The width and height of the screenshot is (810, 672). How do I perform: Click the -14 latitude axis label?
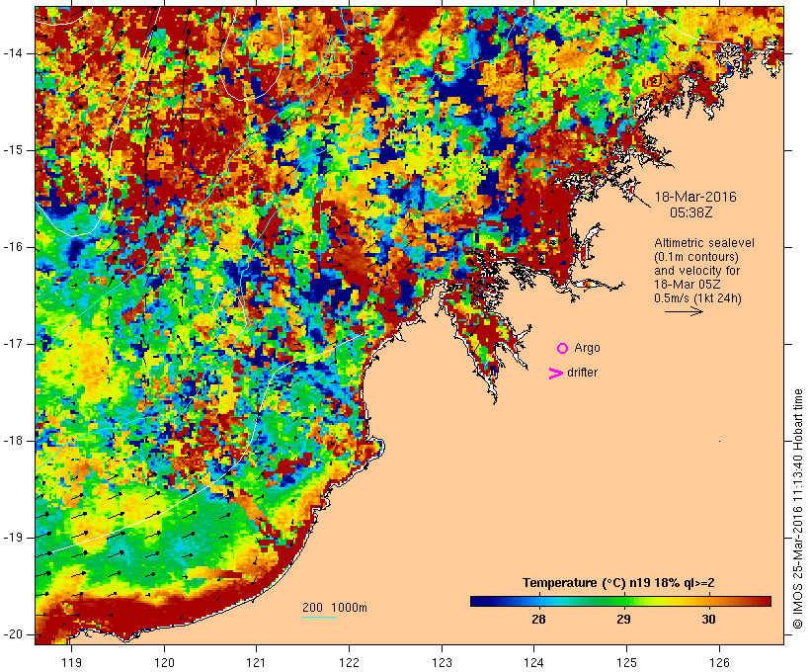click(13, 53)
